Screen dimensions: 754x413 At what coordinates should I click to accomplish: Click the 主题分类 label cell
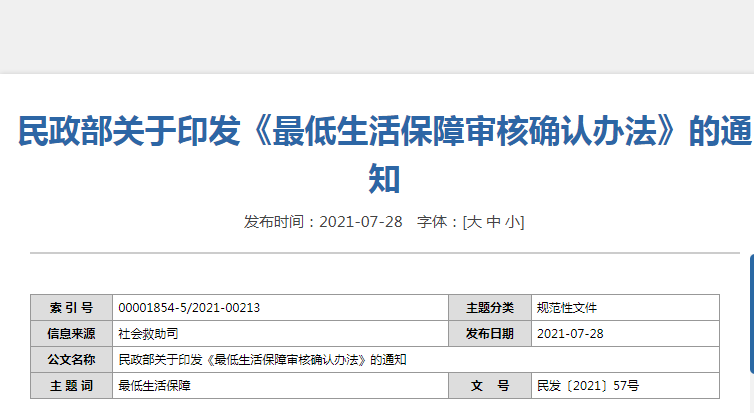(490, 308)
